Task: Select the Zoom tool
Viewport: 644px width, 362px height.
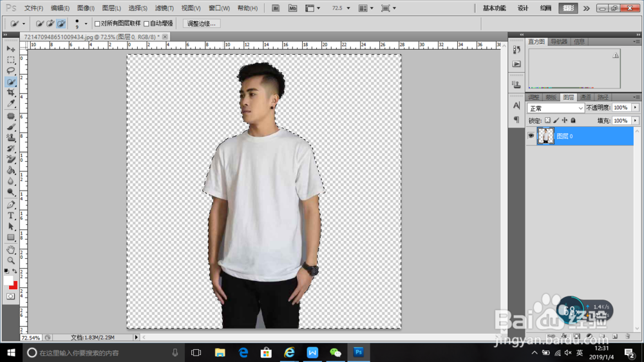Action: 11,260
